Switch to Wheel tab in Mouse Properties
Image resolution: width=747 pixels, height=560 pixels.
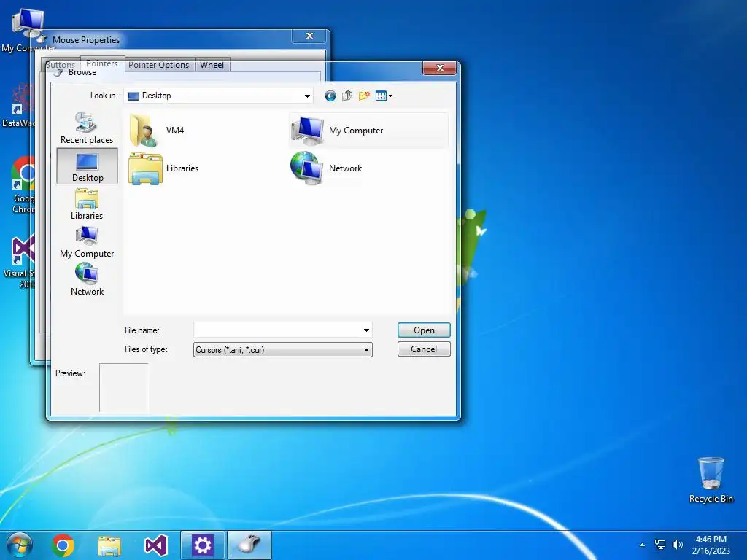(x=212, y=65)
